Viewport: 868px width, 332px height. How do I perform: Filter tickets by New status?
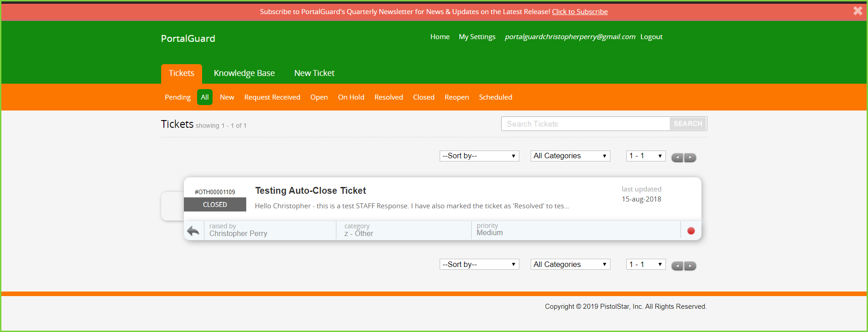point(227,97)
